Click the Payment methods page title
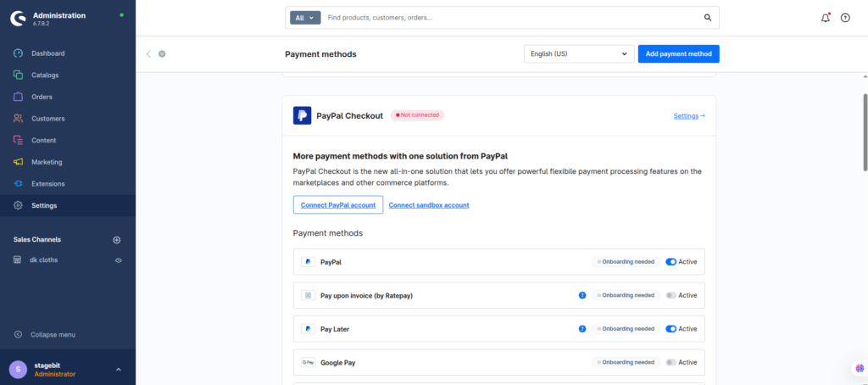Viewport: 868px width, 385px height. pos(320,54)
